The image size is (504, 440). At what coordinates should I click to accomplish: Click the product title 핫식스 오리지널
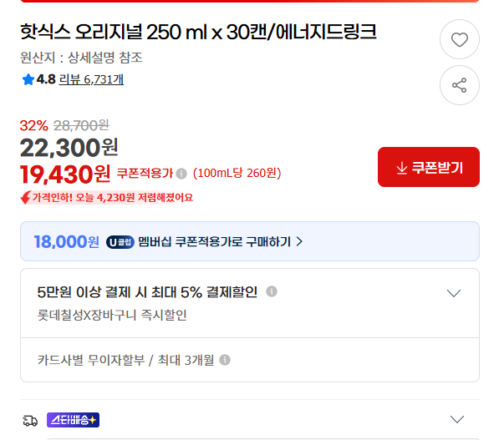click(x=198, y=32)
